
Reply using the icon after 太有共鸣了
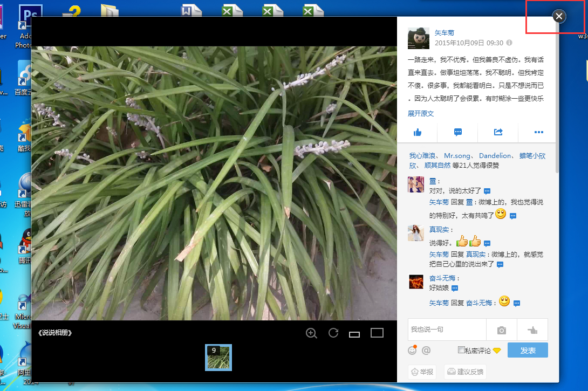(513, 216)
